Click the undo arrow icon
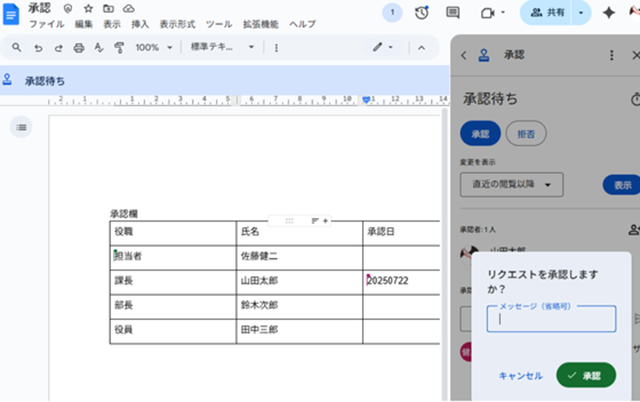Viewport: 640px width, 402px height. coord(38,47)
